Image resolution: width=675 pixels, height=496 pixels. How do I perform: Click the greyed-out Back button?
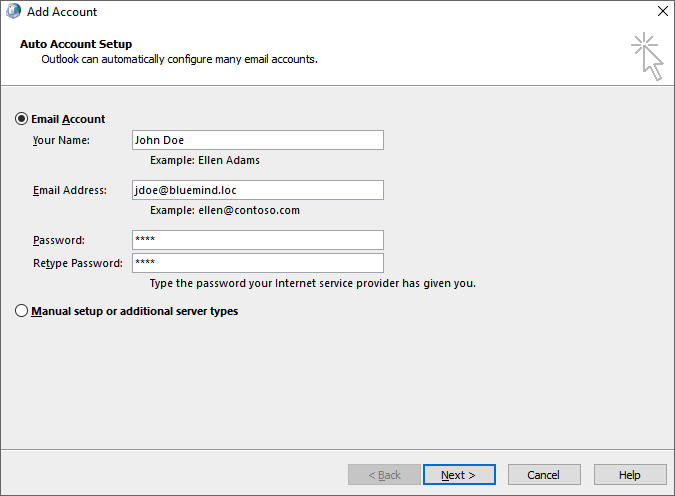[x=385, y=475]
